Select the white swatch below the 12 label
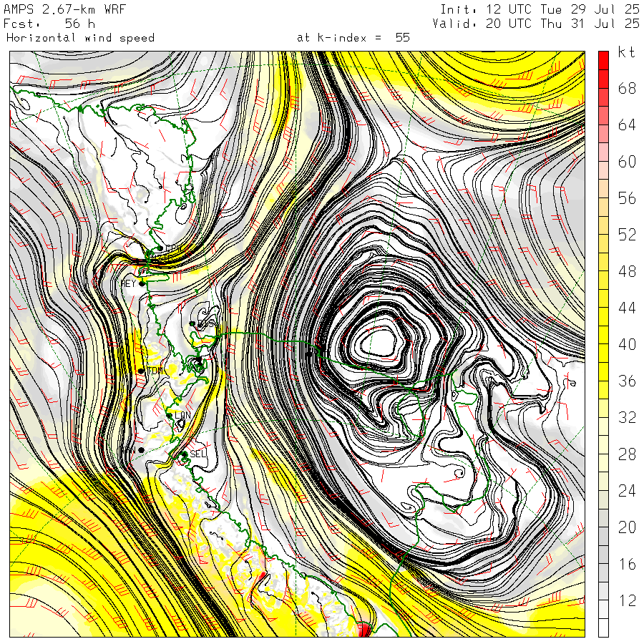 click(x=603, y=628)
